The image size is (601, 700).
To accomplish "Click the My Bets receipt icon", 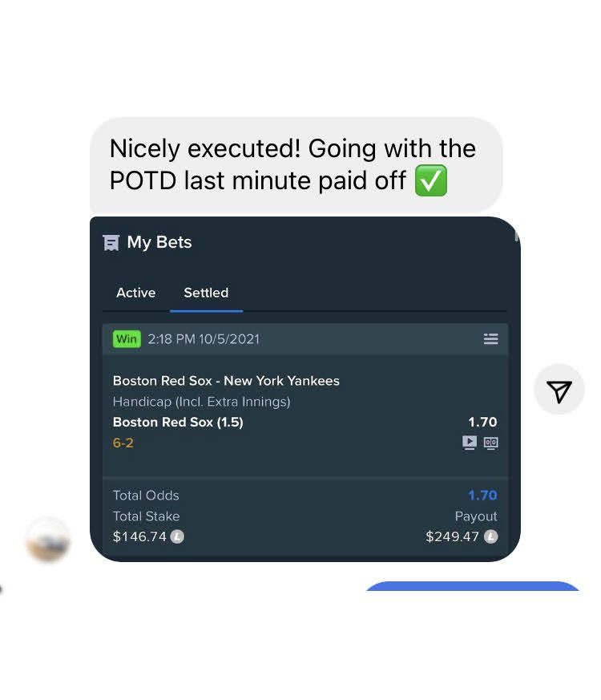I will coord(111,242).
